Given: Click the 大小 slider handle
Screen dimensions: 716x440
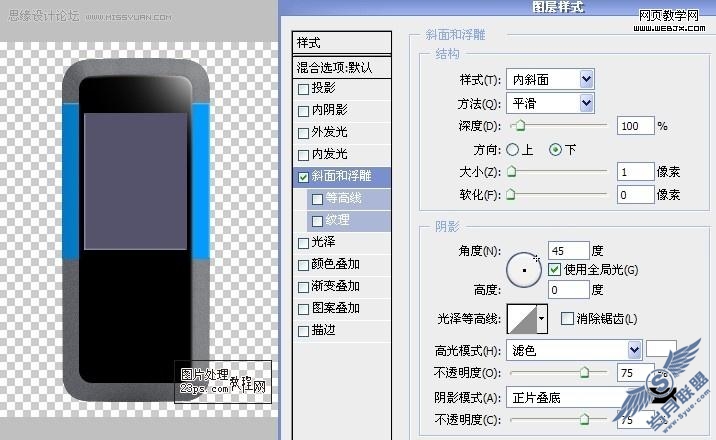Looking at the screenshot, I should click(x=512, y=171).
